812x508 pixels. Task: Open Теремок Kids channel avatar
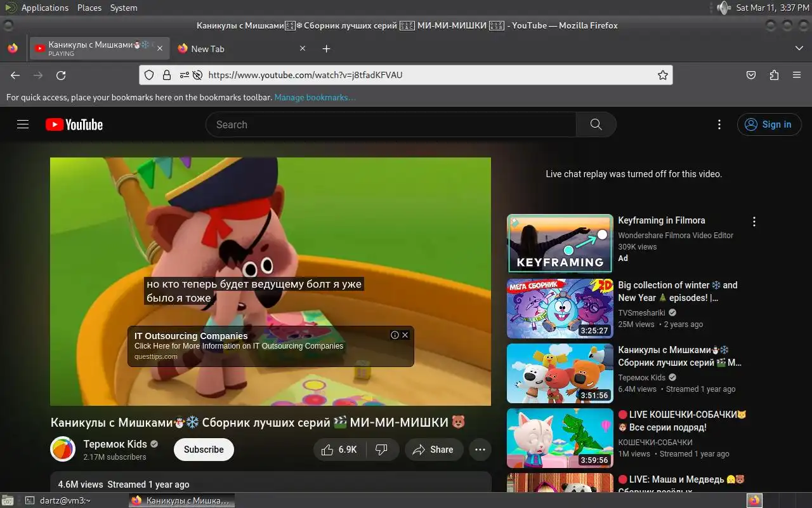pyautogui.click(x=63, y=450)
